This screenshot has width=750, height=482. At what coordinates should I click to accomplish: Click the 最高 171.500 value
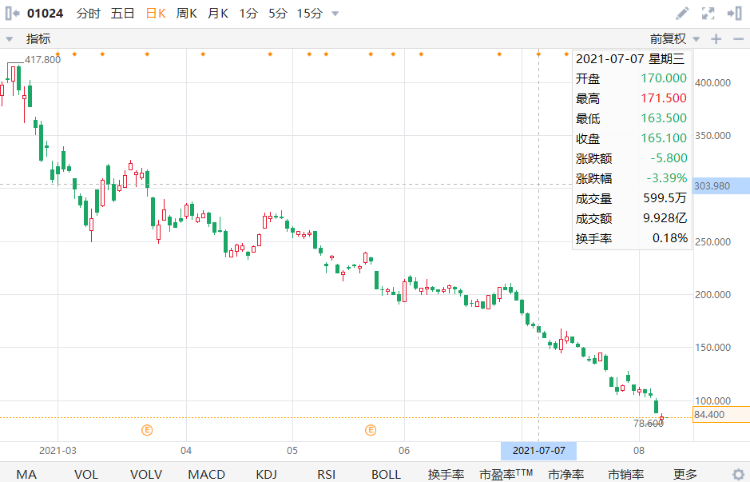coord(663,99)
